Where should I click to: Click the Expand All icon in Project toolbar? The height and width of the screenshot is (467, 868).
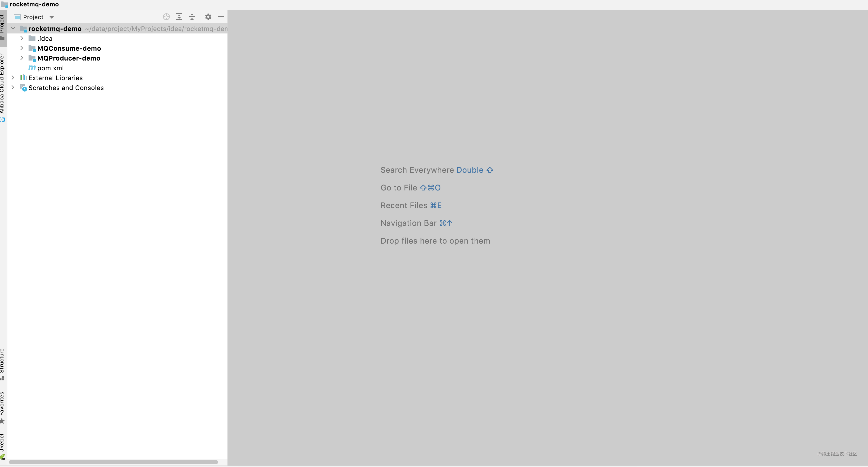[179, 17]
